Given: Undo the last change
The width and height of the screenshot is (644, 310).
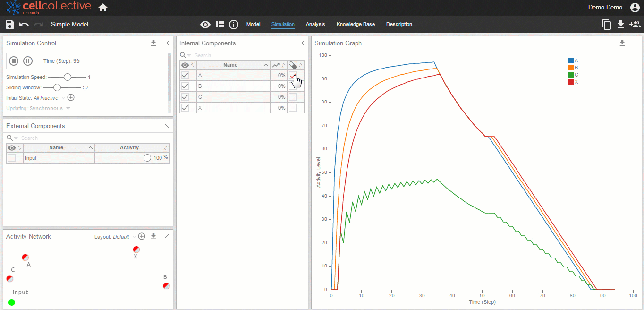Looking at the screenshot, I should (24, 25).
